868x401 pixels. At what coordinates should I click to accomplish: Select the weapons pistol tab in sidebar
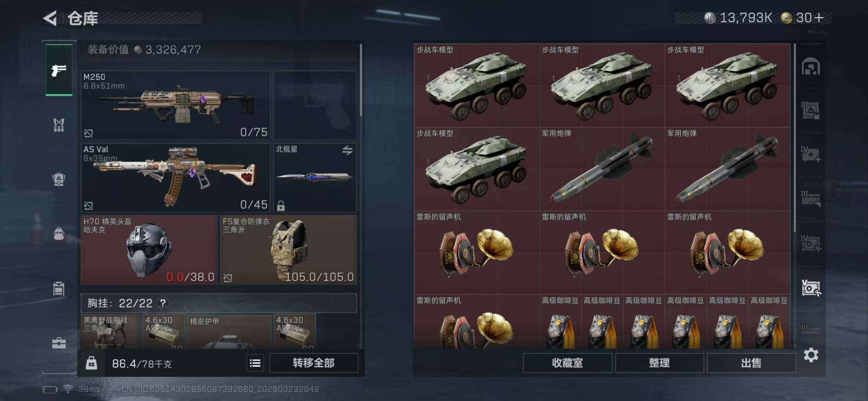tap(59, 70)
